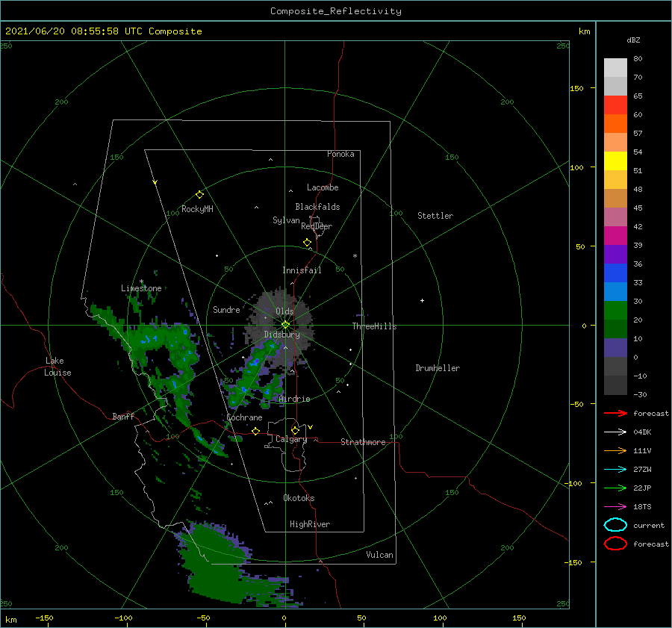This screenshot has height=628, width=672.
Task: Click the Blackfalds label
Action: 317,207
